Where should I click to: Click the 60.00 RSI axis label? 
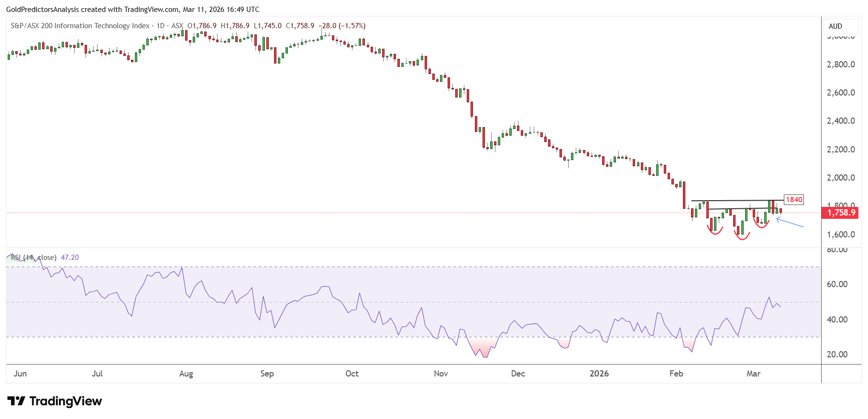(837, 284)
